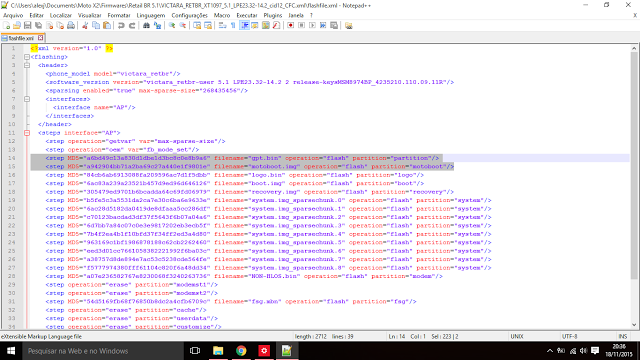Create a new document with the New icon
This screenshot has height=360, width=640.
pos(6,26)
